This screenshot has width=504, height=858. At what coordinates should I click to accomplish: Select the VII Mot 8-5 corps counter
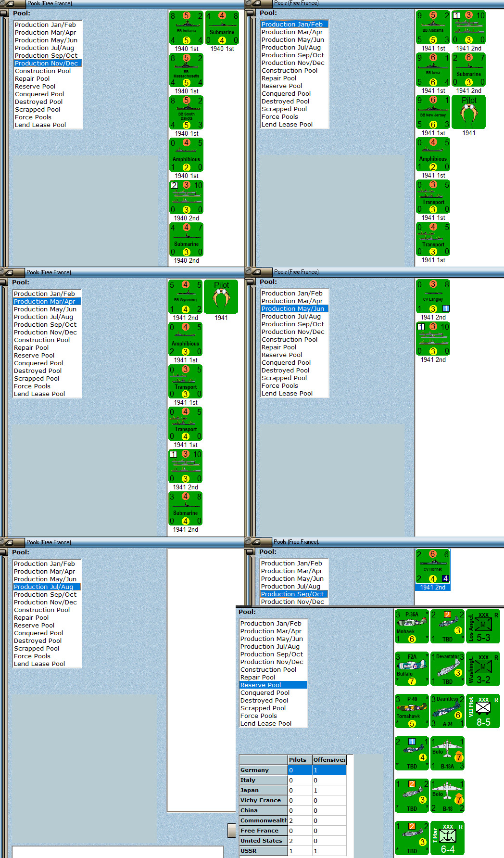pyautogui.click(x=483, y=711)
